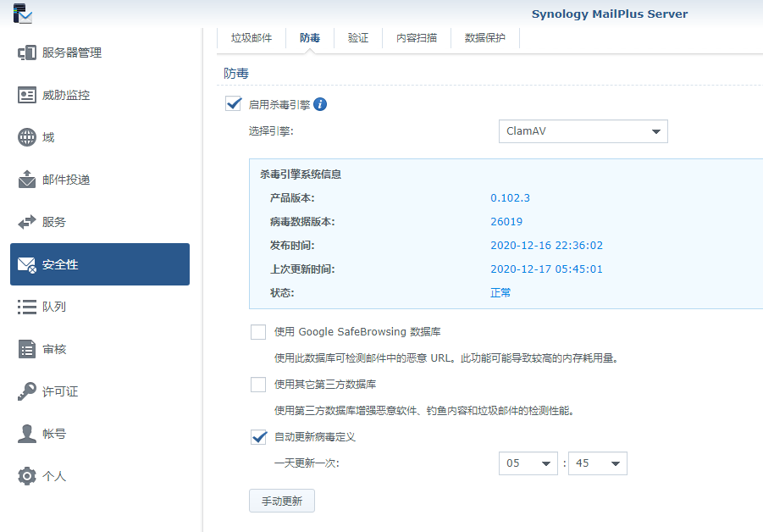Switch to the 垃圾邮件 tab

pyautogui.click(x=252, y=38)
